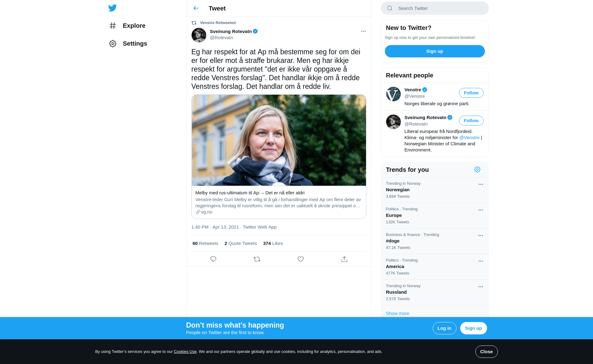View the 374 Likes list

(x=273, y=243)
